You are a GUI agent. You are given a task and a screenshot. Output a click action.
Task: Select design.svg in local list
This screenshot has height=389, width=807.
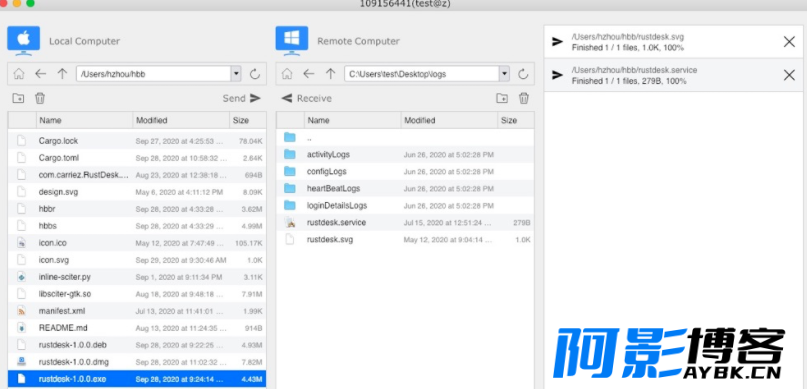click(x=137, y=192)
